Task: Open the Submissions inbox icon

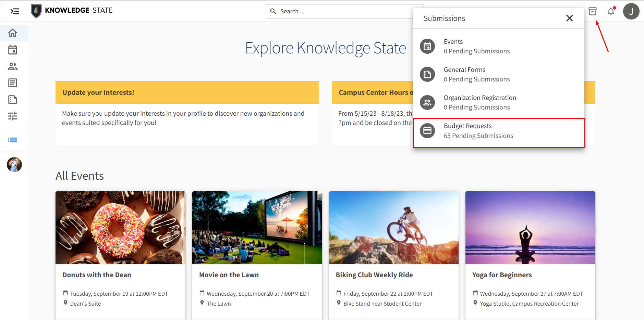Action: [593, 11]
